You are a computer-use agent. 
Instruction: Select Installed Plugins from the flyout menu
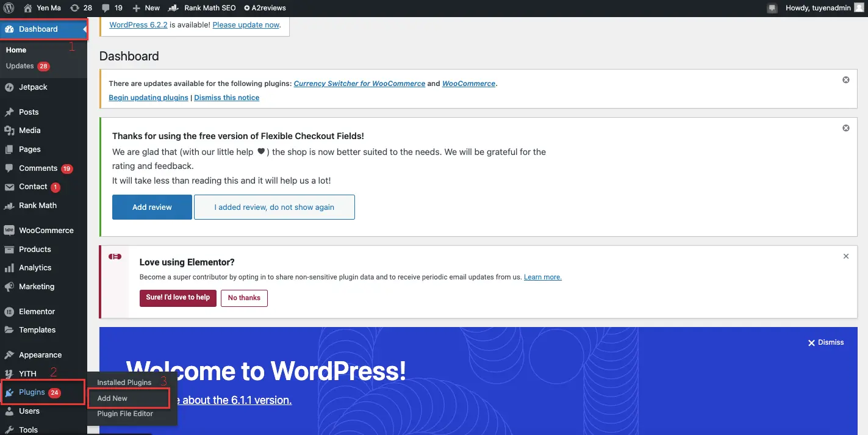(x=124, y=382)
